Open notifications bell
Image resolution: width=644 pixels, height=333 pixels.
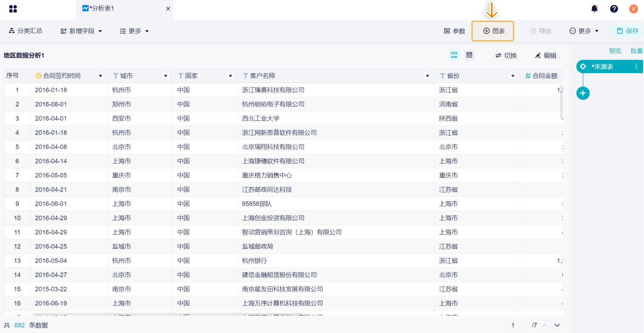click(x=594, y=9)
